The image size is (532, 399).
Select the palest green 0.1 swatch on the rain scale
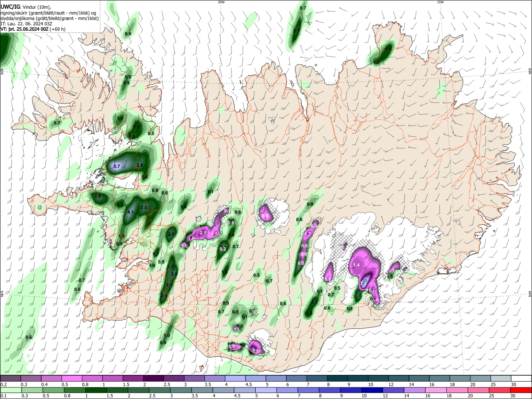pos(11,390)
